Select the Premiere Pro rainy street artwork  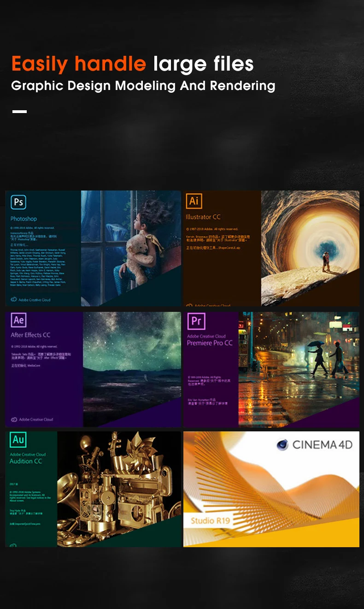pyautogui.click(x=299, y=369)
